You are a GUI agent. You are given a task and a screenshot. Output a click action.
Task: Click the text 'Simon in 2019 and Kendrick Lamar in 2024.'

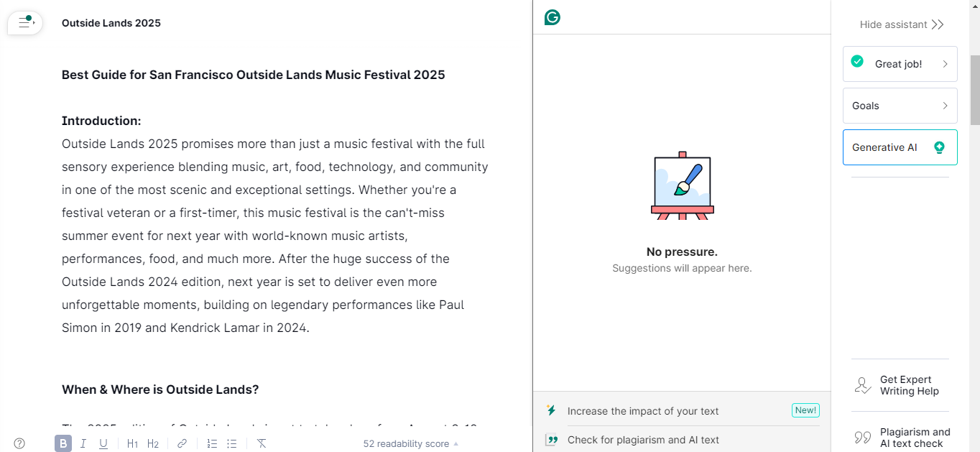click(185, 328)
